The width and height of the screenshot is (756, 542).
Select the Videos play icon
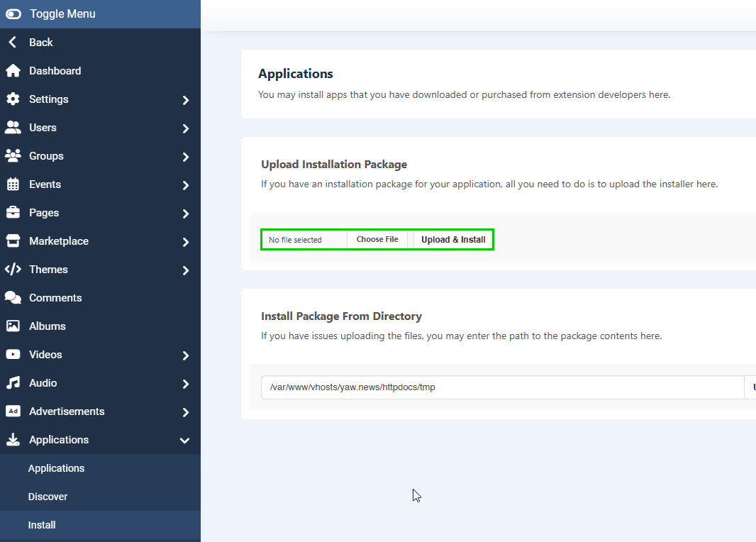coord(13,354)
